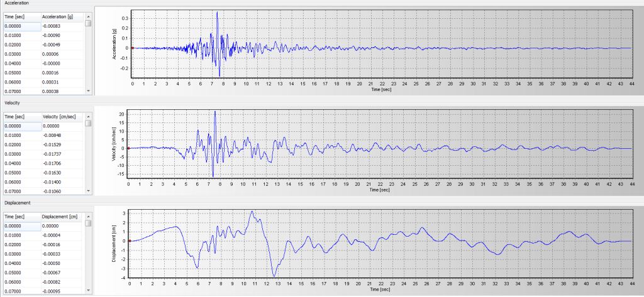Click the Acceleration table scroll-down arrow

click(89, 91)
